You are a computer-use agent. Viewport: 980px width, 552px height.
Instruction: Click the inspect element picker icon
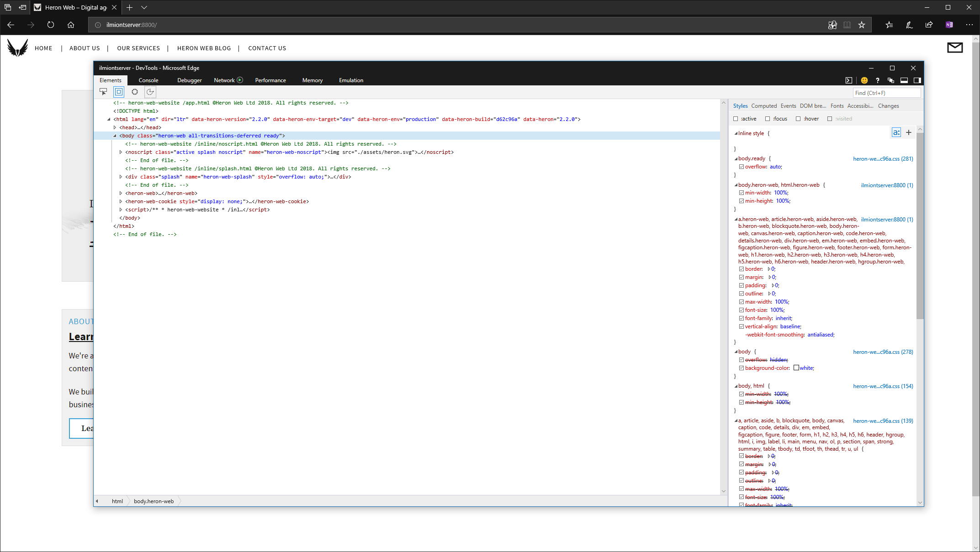[103, 92]
